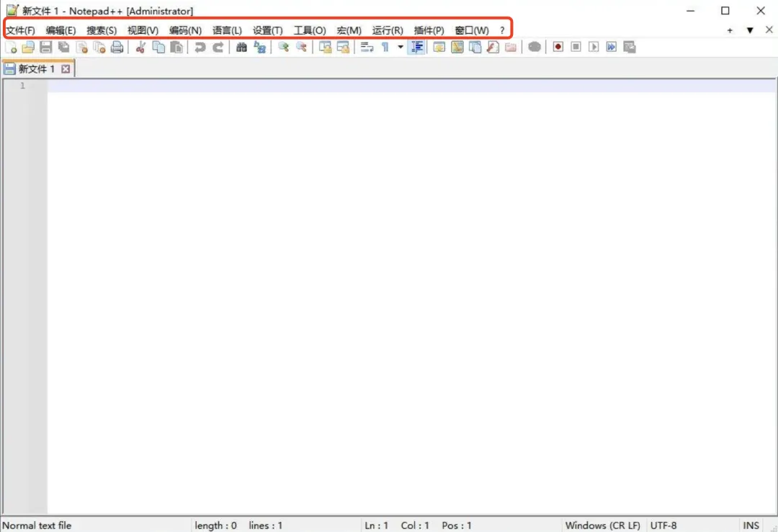The image size is (778, 532).
Task: Click the Zoom Out magnifier icon
Action: click(x=301, y=47)
